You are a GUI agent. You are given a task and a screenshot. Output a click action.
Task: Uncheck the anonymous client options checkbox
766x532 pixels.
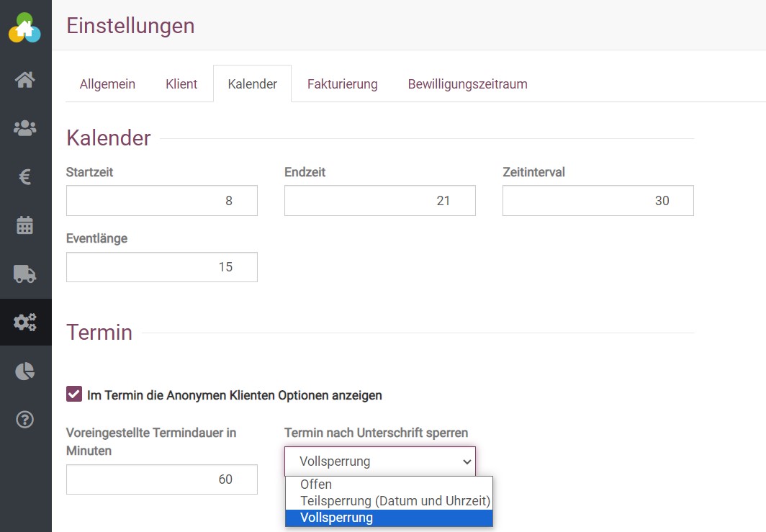point(73,395)
